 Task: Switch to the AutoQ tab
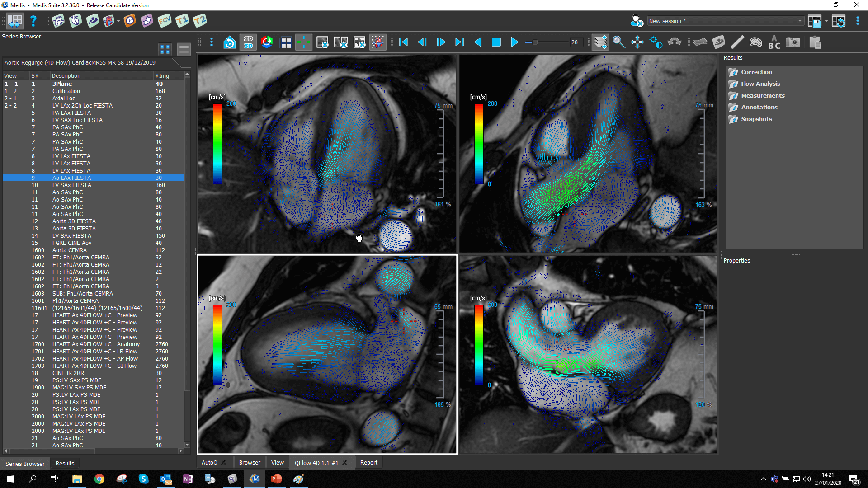pyautogui.click(x=209, y=463)
